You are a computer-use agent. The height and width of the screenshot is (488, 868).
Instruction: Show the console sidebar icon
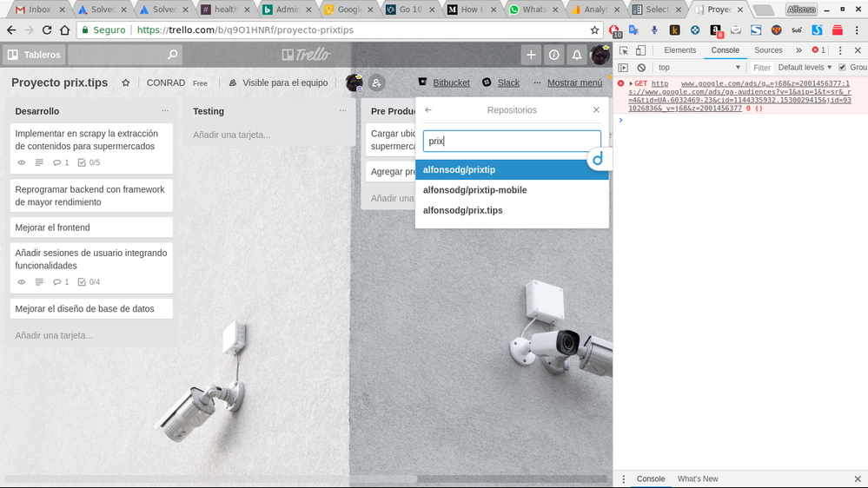(x=623, y=68)
